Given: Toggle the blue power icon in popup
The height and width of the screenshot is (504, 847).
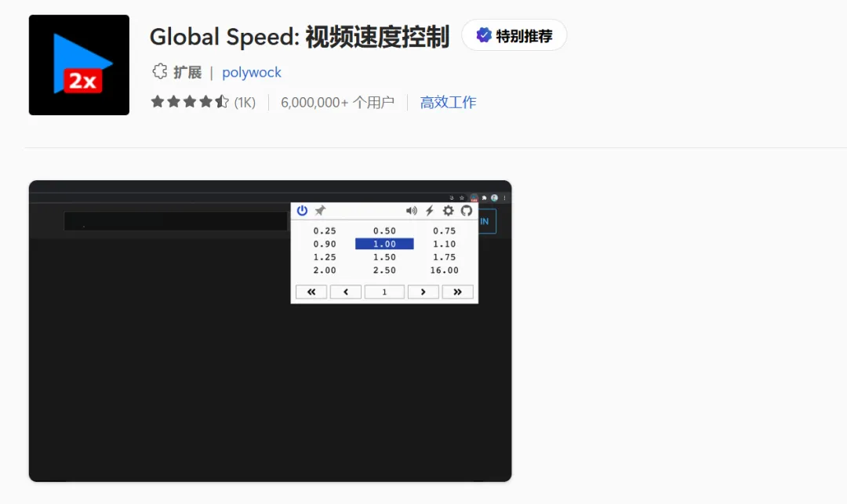Looking at the screenshot, I should 302,210.
